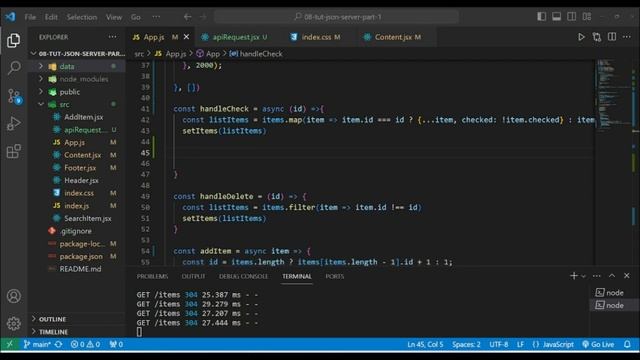Click the VS Code logo icon
Image resolution: width=640 pixels, height=360 pixels.
point(10,17)
